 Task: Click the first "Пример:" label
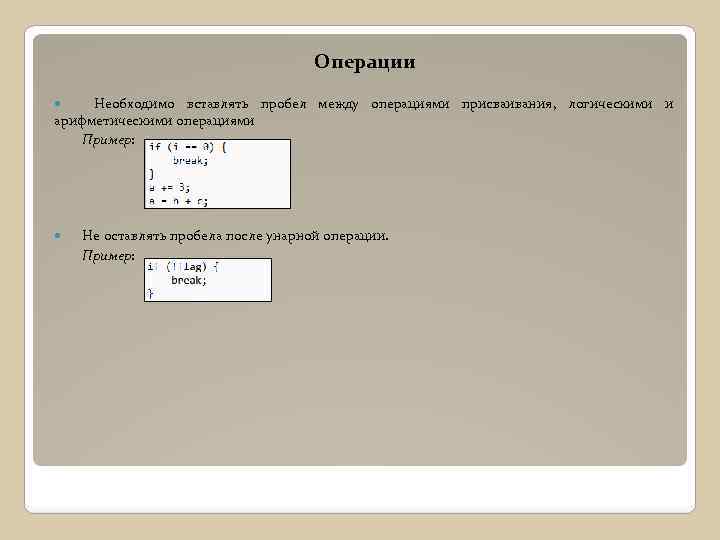pyautogui.click(x=109, y=140)
